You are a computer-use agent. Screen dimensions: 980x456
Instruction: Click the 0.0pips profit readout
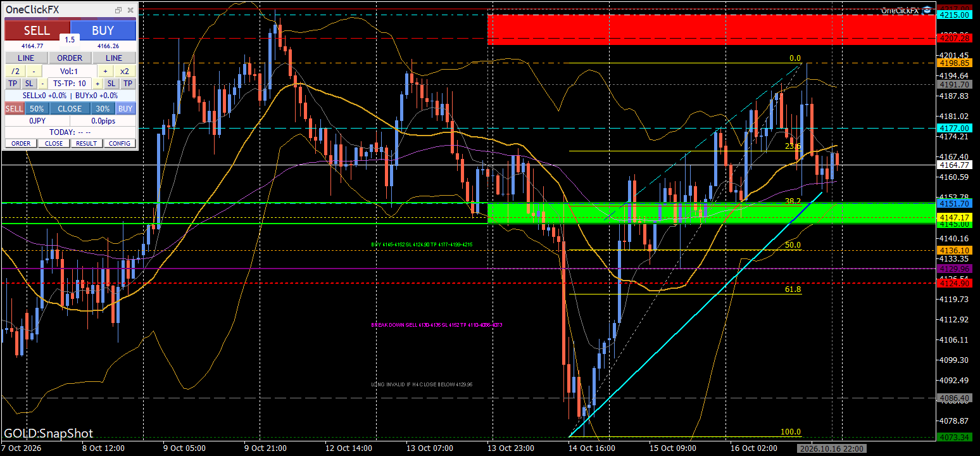[x=103, y=120]
